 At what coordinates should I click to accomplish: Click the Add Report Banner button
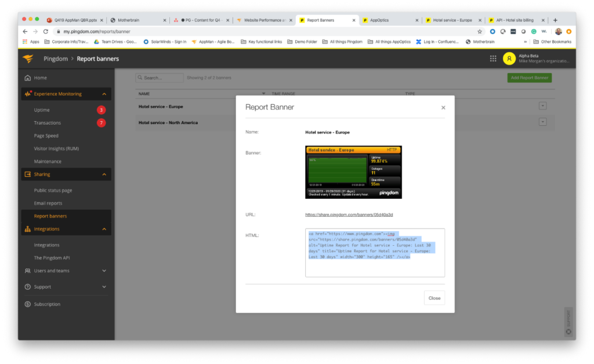[x=529, y=78]
